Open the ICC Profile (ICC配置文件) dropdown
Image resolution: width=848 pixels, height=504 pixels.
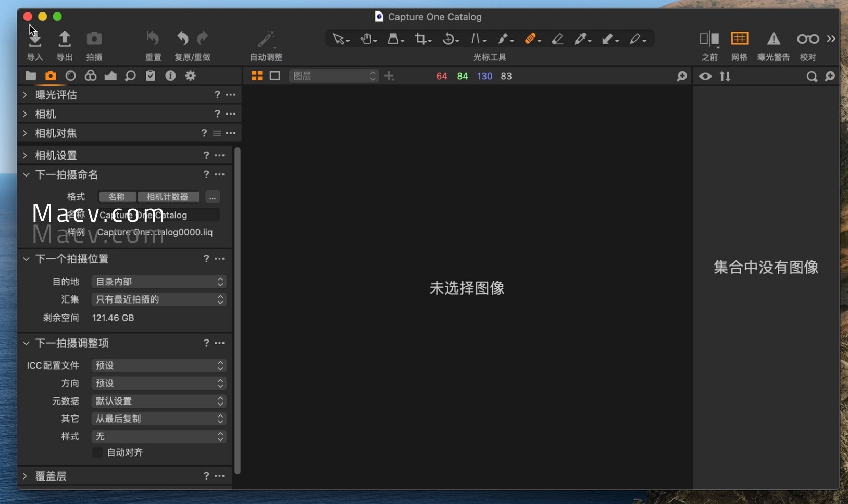[x=159, y=366]
